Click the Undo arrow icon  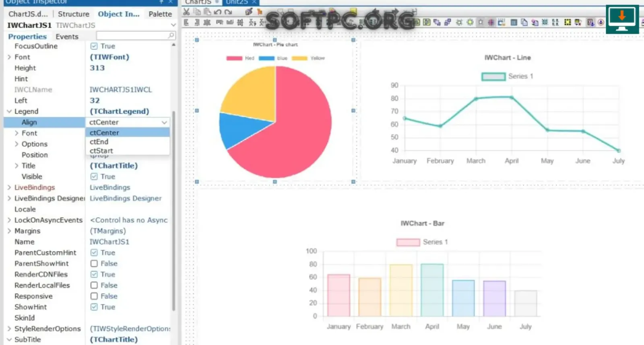(x=218, y=12)
